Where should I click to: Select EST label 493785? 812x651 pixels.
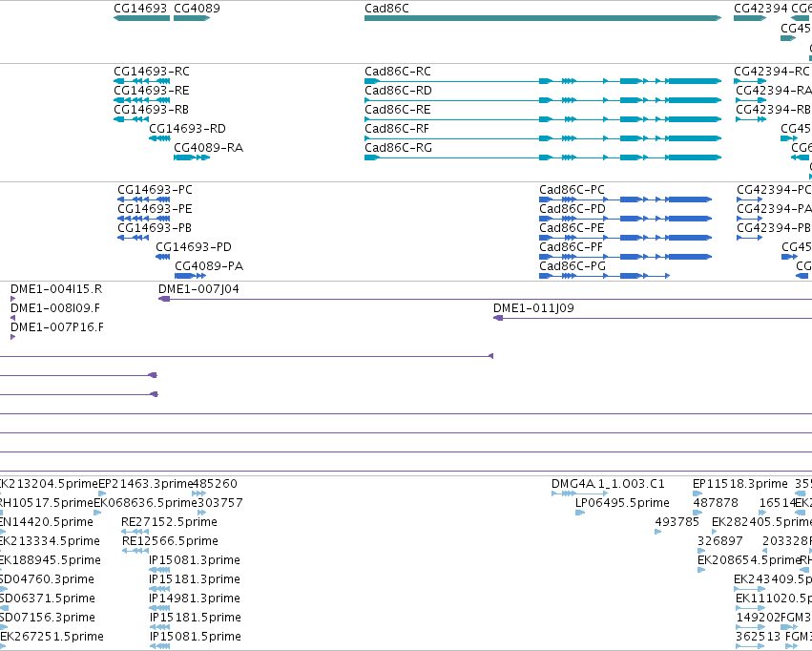[677, 522]
